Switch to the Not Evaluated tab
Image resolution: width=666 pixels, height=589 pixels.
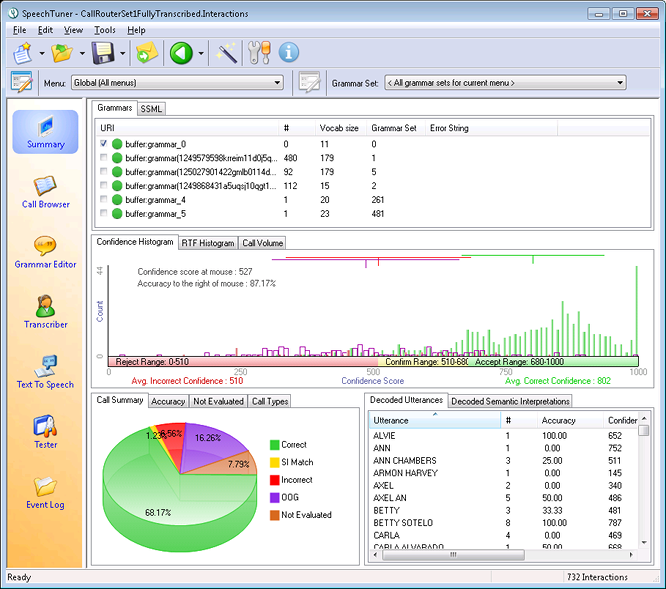218,401
